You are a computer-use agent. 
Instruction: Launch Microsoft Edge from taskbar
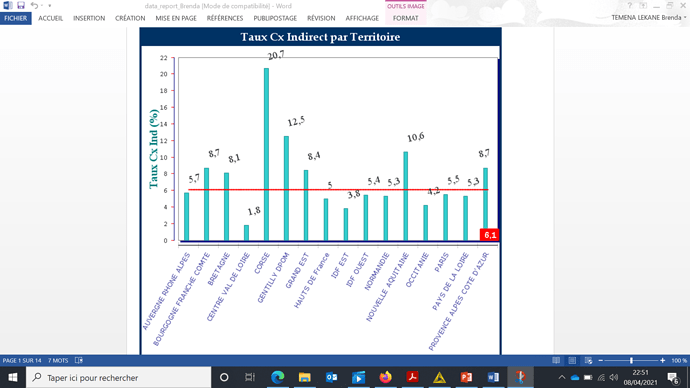tap(277, 377)
